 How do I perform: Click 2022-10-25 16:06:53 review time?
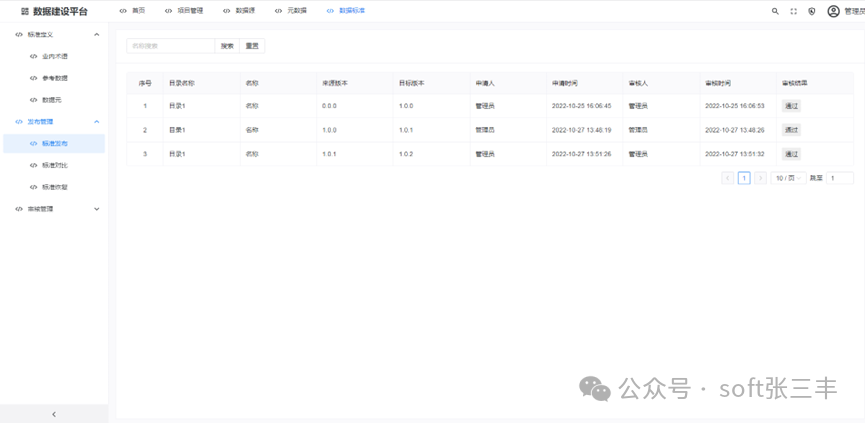[x=735, y=106]
